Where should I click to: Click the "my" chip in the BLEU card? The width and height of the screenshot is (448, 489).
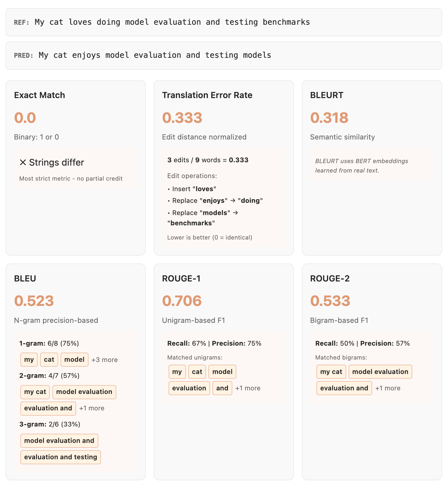click(x=29, y=360)
